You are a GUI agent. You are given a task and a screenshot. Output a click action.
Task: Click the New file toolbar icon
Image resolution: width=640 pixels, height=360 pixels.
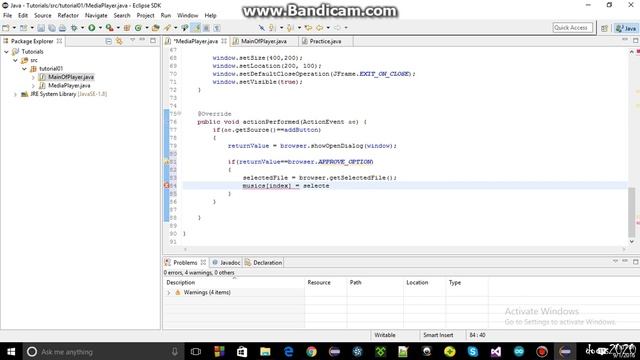click(x=6, y=28)
